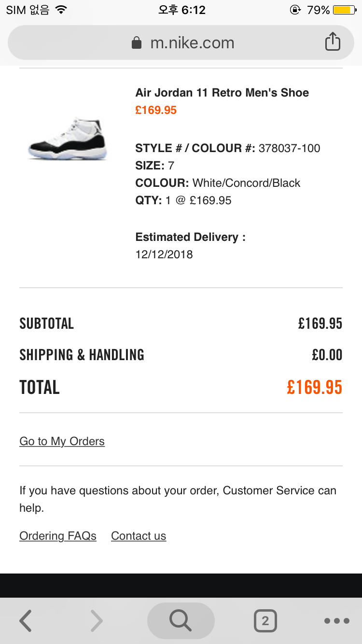Tap the rotation lock status icon
Viewport: 362px width, 644px height.
click(294, 10)
